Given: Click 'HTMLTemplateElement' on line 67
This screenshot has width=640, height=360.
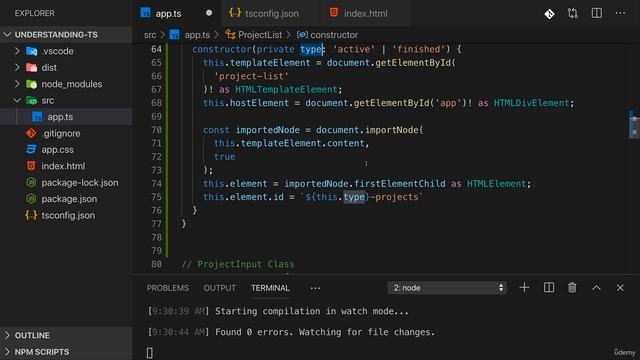Looking at the screenshot, I should pyautogui.click(x=286, y=89).
